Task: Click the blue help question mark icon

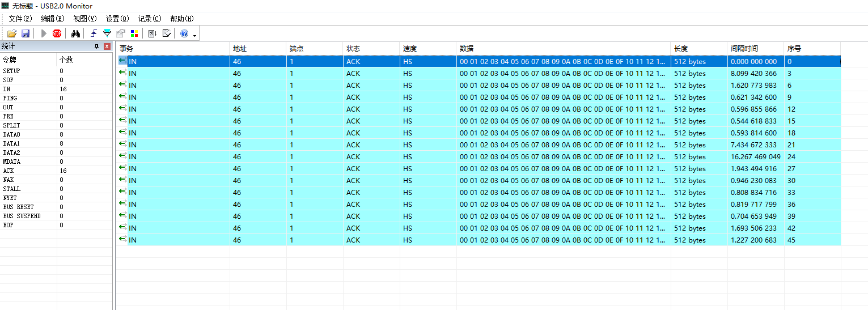Action: (184, 34)
